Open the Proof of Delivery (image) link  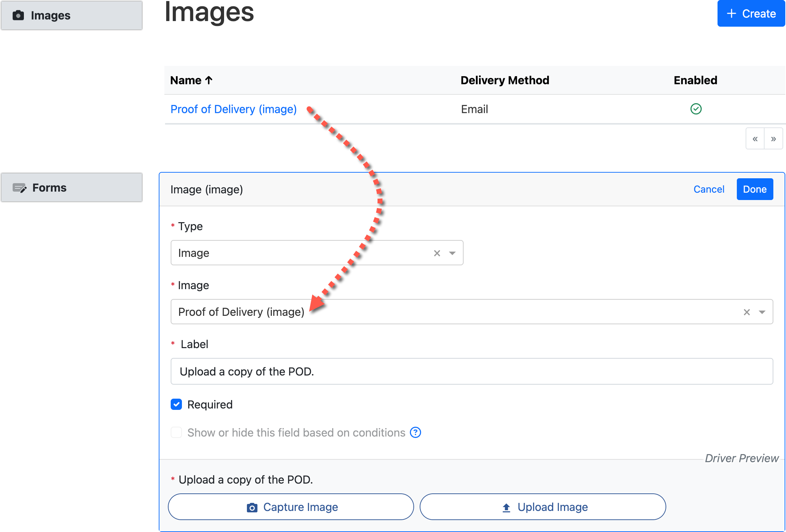coord(233,109)
